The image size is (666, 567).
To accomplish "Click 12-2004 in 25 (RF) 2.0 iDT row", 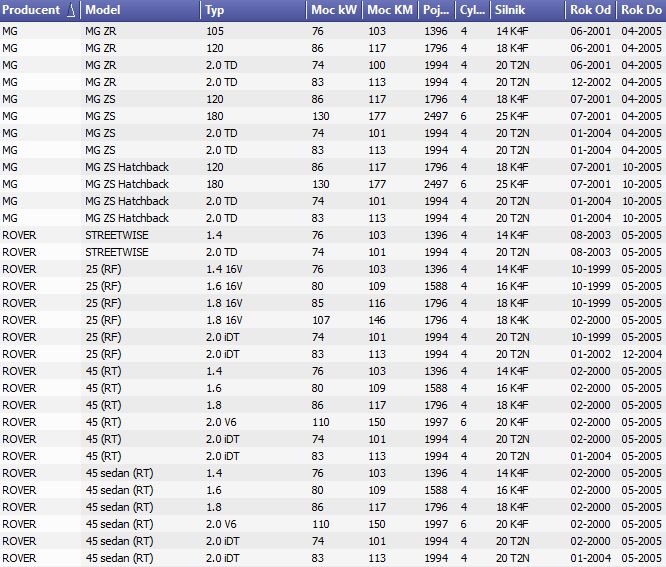I will tap(642, 354).
